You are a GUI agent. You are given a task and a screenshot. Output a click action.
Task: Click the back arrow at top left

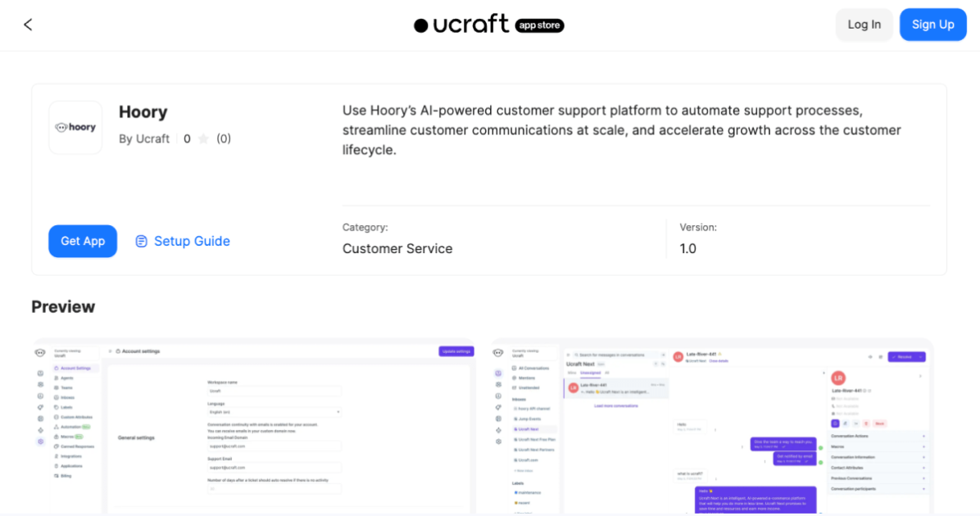[x=28, y=25]
